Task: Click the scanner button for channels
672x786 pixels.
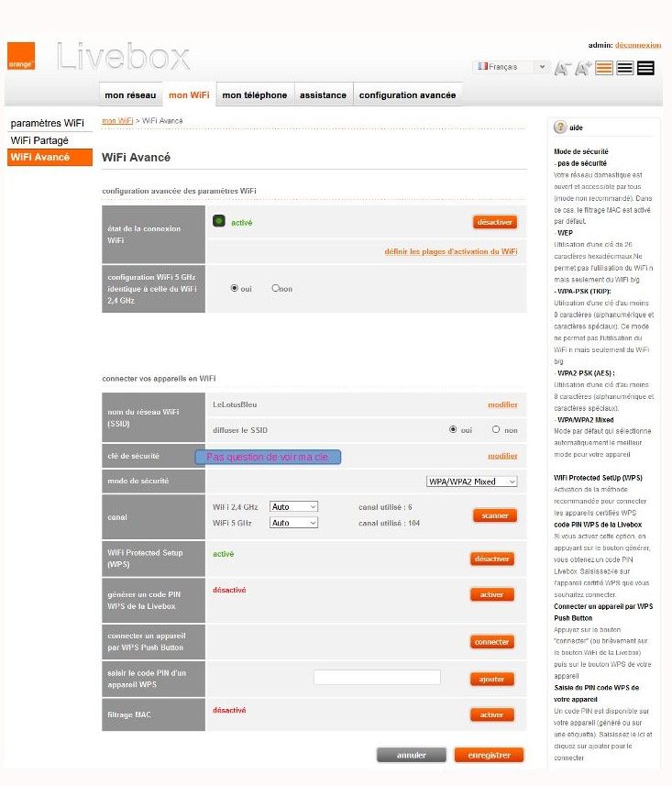Action: click(x=495, y=515)
